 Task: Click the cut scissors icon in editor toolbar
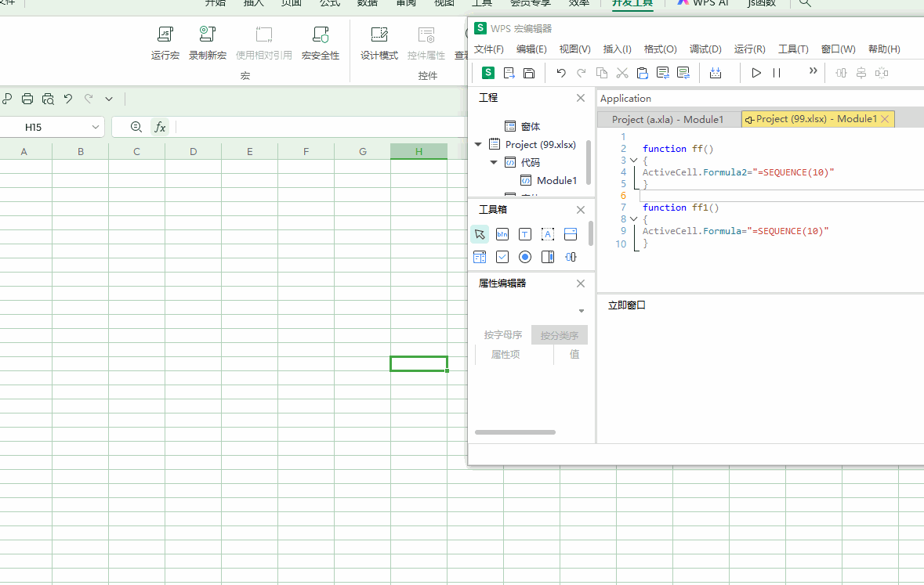(x=621, y=73)
